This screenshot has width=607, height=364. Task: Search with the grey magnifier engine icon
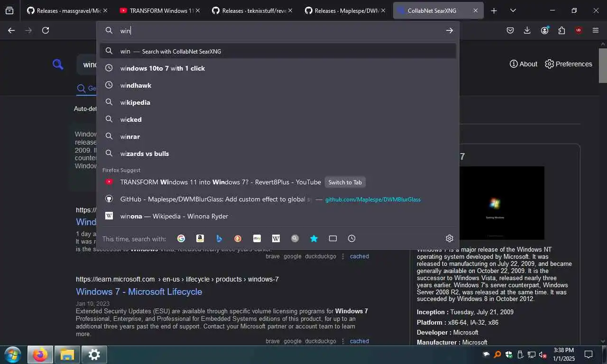point(295,238)
